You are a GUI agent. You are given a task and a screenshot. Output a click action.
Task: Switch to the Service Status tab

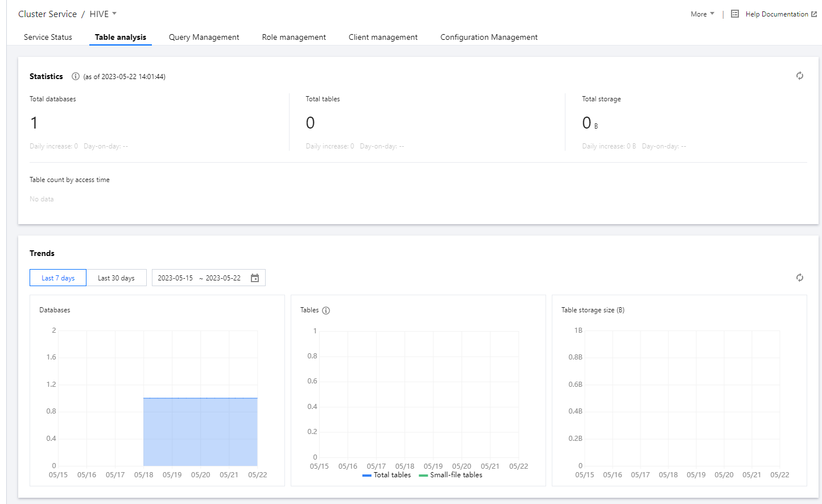click(x=48, y=37)
